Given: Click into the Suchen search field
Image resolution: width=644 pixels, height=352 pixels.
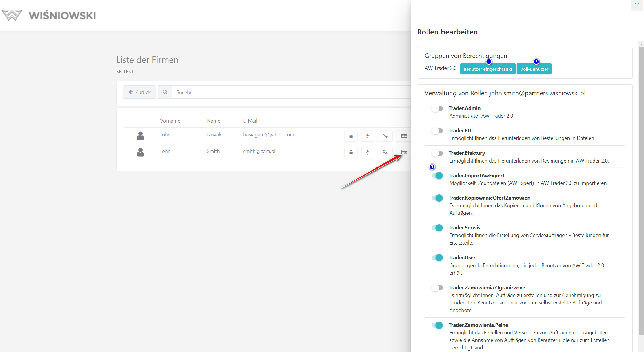Looking at the screenshot, I should (x=290, y=92).
